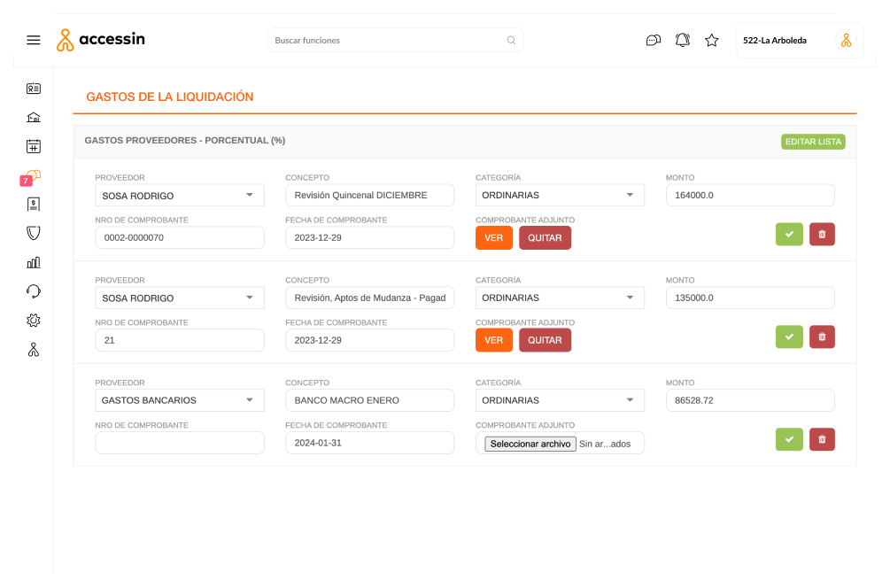The width and height of the screenshot is (890, 588).
Task: Open the hamburger menu
Action: pyautogui.click(x=34, y=40)
